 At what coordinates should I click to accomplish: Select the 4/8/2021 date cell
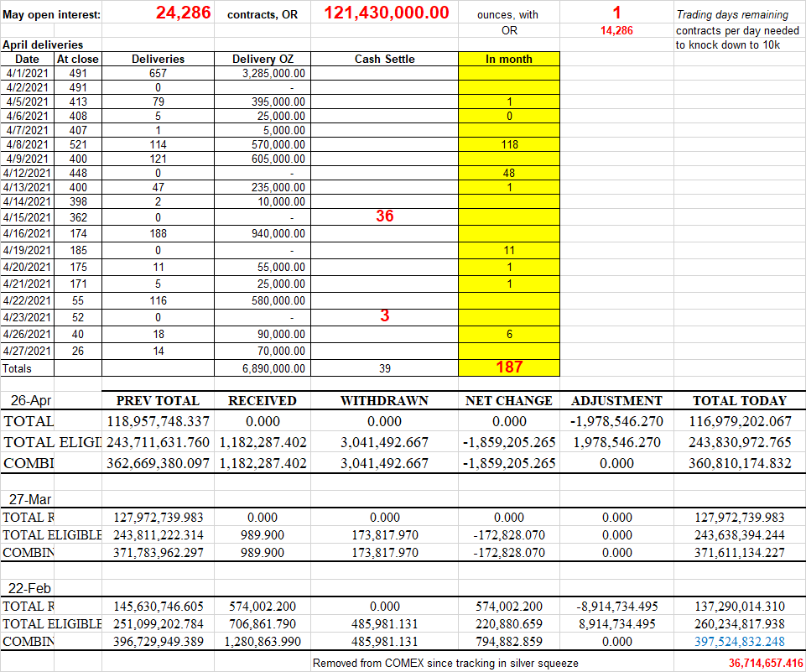tap(27, 144)
